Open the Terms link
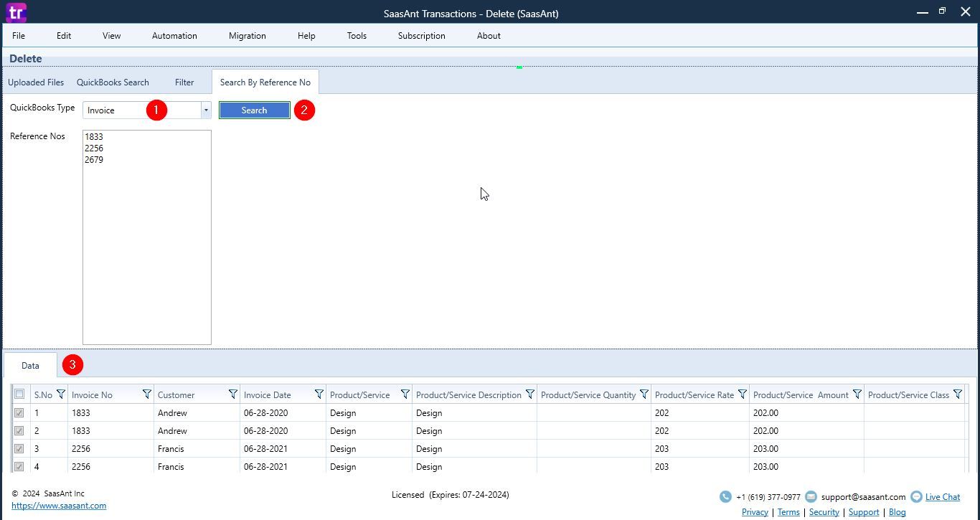This screenshot has height=520, width=980. (788, 512)
